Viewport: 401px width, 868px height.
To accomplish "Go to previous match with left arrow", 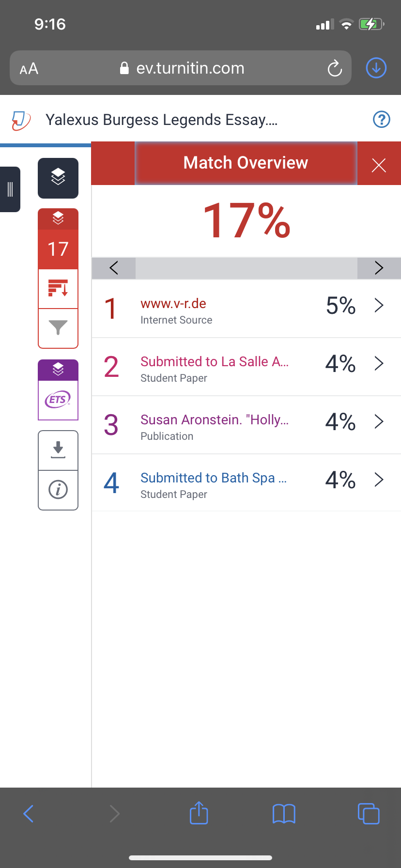I will coord(114,268).
